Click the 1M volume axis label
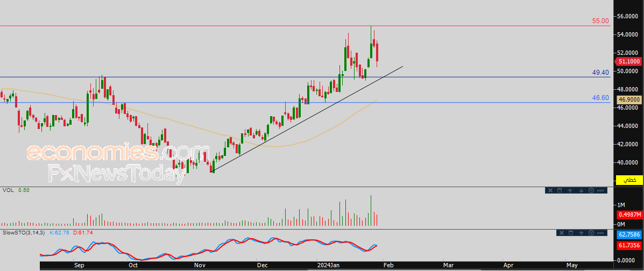The image size is (644, 271). tap(620, 205)
